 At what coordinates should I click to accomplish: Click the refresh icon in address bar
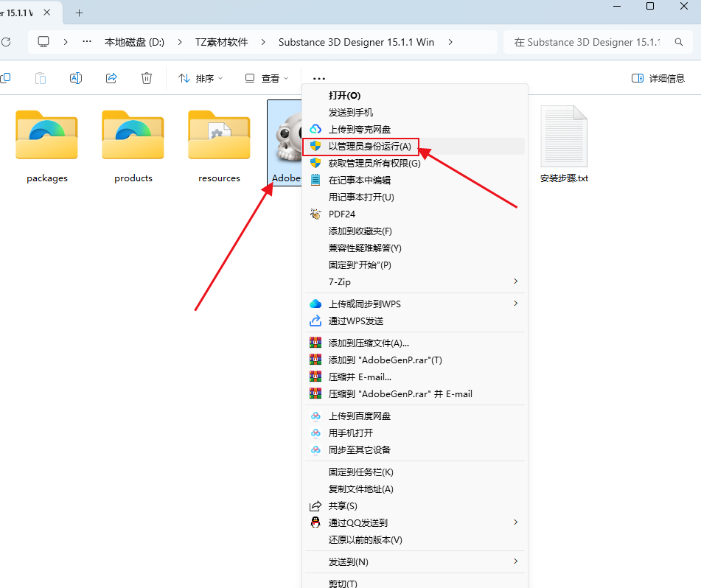pos(6,42)
